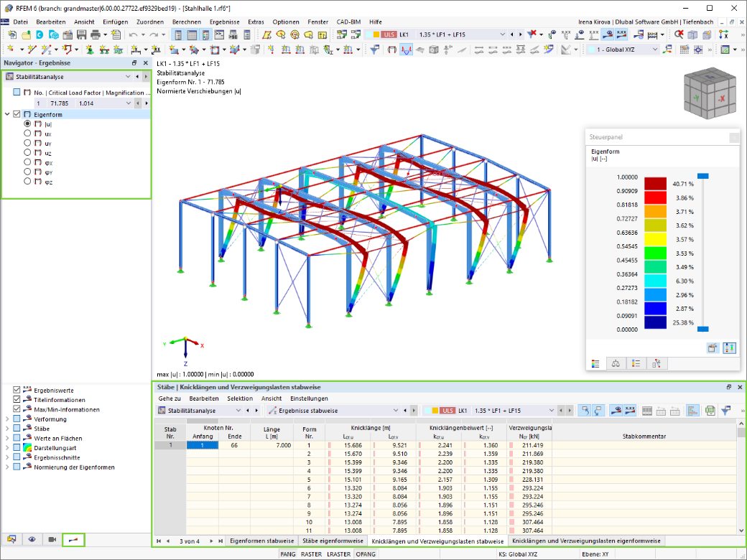The image size is (747, 560).
Task: Expand the Darstellungsart tree item
Action: click(x=7, y=447)
